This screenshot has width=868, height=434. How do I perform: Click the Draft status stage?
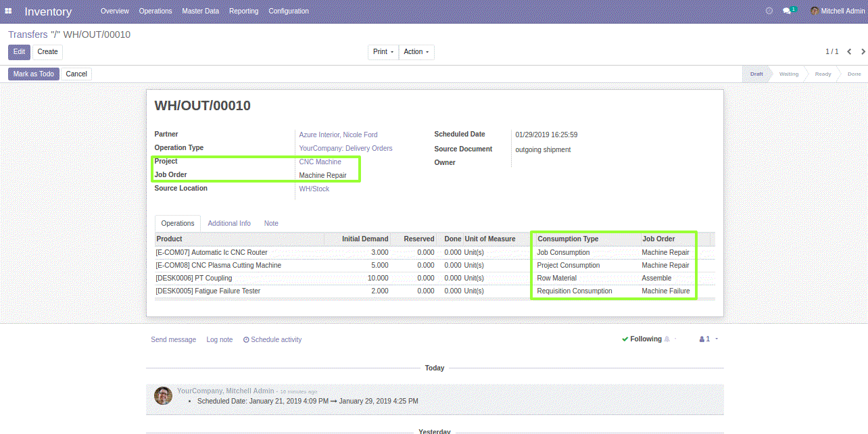point(756,74)
